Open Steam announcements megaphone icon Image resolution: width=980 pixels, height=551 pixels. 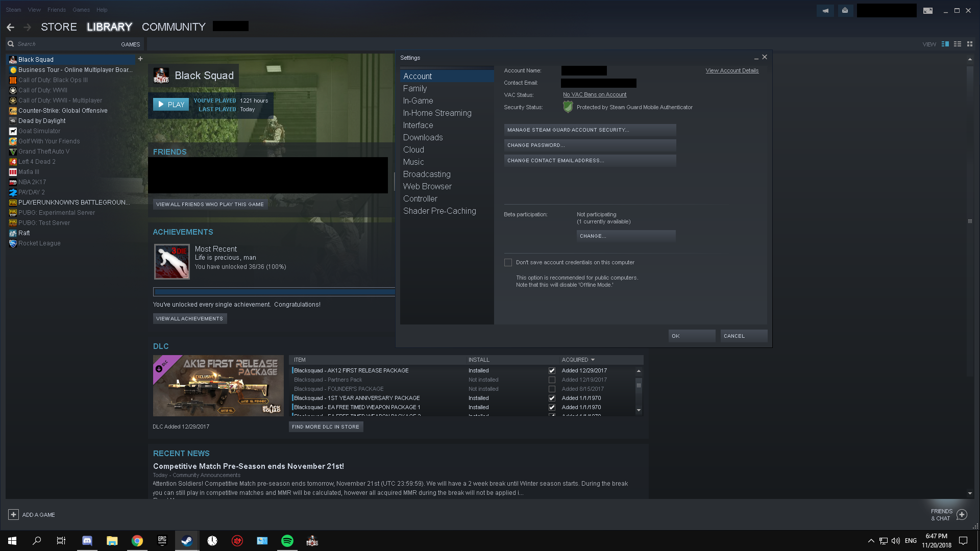(x=825, y=10)
